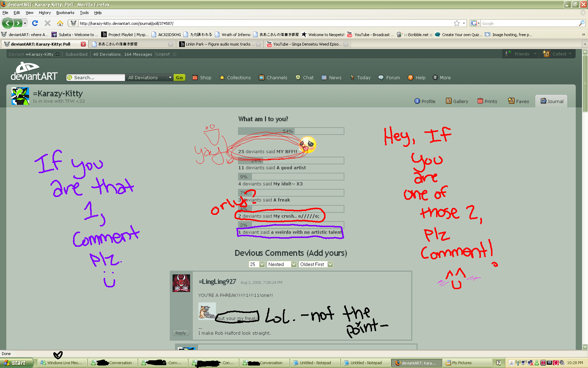Switch to the Linkin Park audio tab

220,44
